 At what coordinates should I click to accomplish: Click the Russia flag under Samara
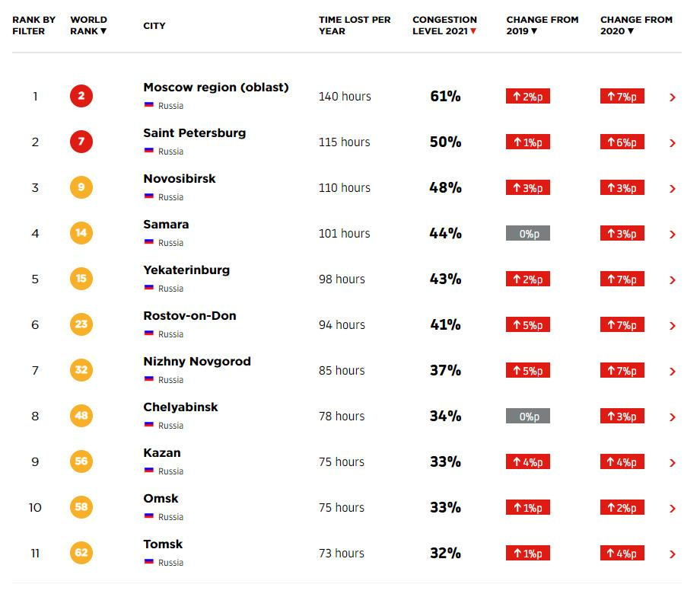tap(149, 242)
